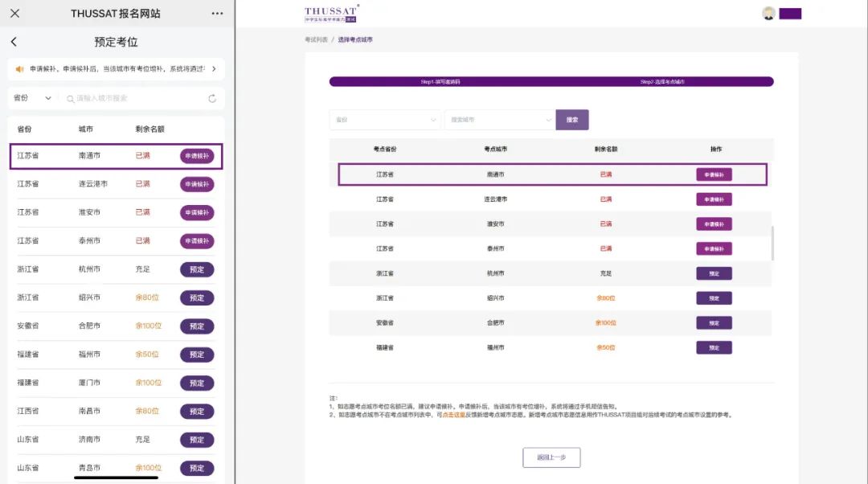Click the user avatar in the top right
The width and height of the screenshot is (868, 484).
(x=769, y=13)
